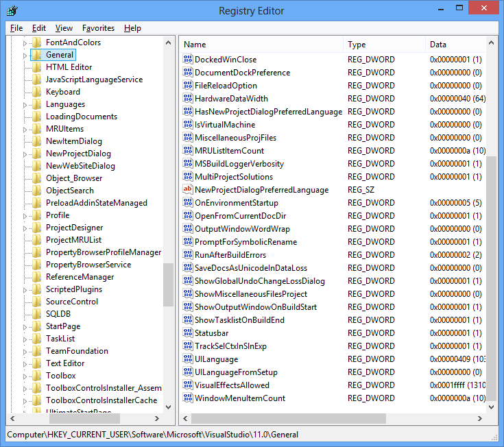The image size is (504, 447).
Task: Click the DWORD icon beside TrackSelCtxInSlnExp
Action: [188, 346]
